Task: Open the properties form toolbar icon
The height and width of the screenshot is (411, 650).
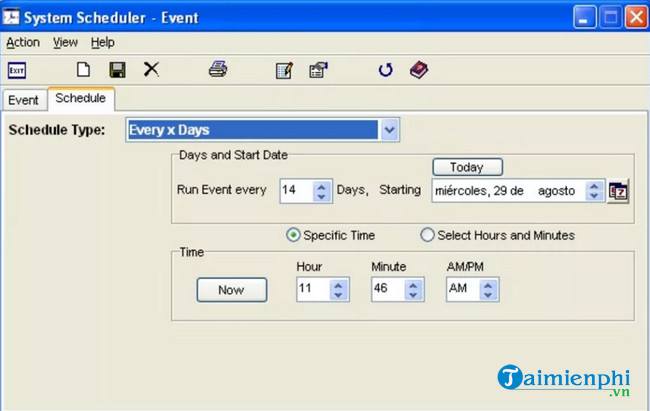Action: [x=318, y=70]
